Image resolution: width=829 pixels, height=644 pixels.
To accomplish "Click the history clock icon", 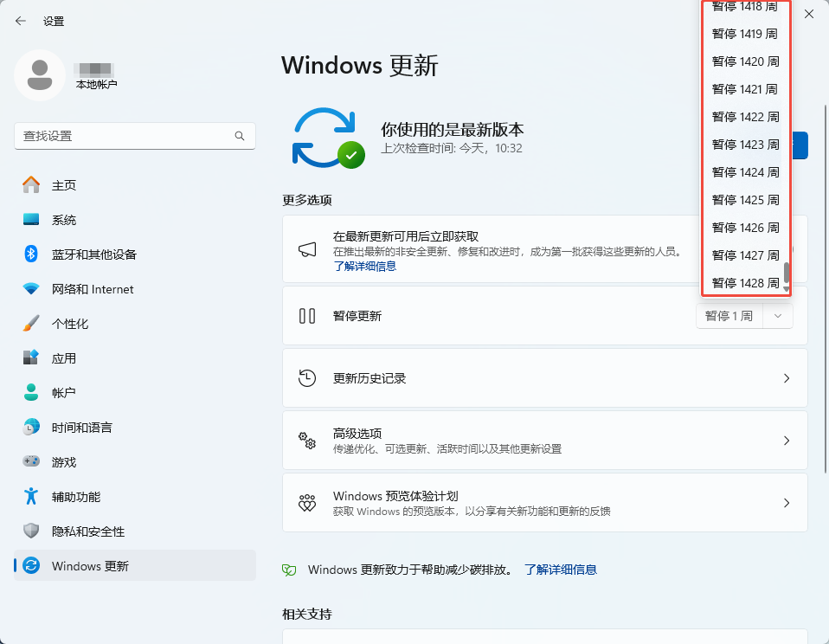I will pos(307,378).
